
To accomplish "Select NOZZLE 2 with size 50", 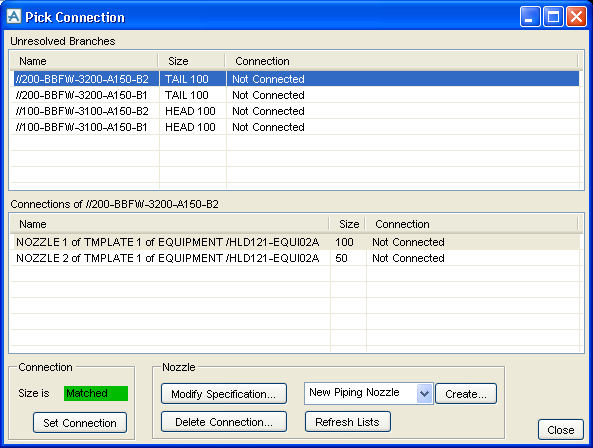I will click(x=296, y=258).
